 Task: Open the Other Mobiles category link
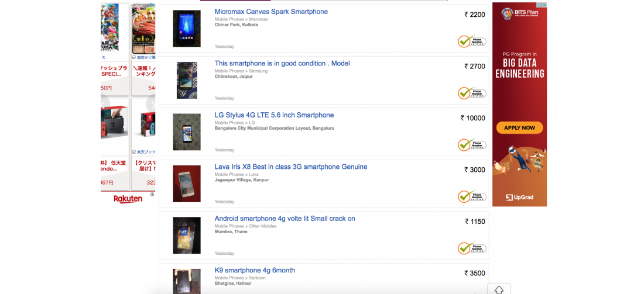click(262, 226)
